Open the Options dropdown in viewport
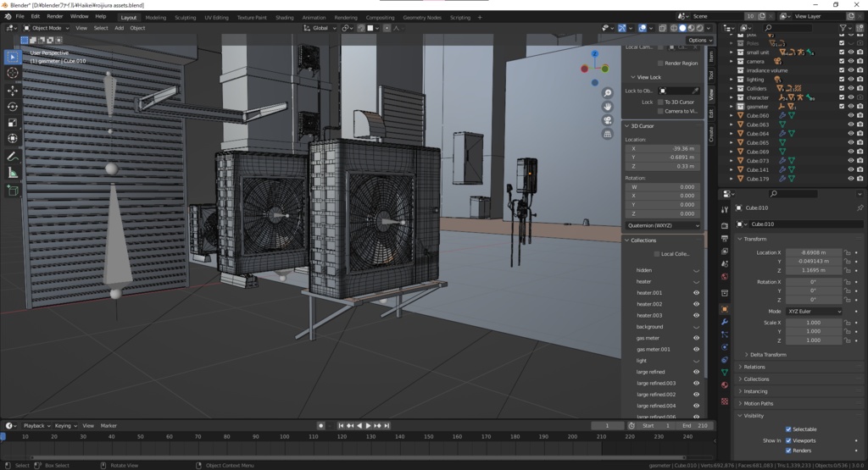This screenshot has width=868, height=470. pos(699,41)
